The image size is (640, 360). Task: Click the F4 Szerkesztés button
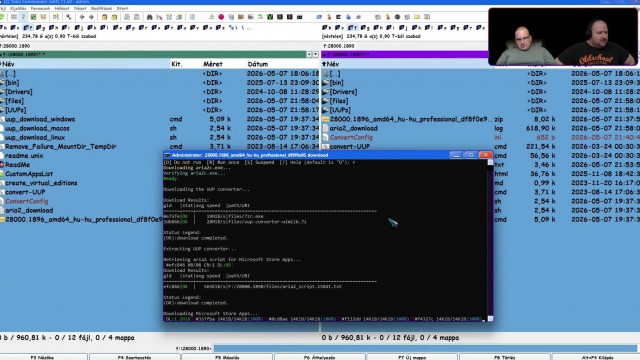[134, 357]
